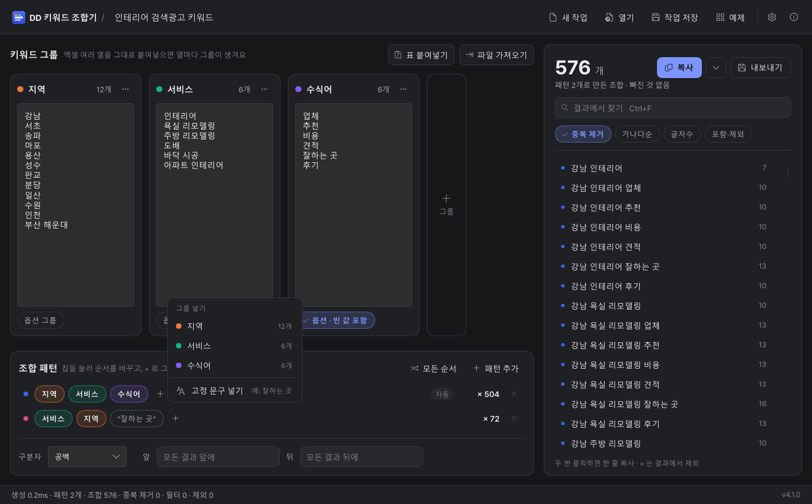
Task: Add a new keyword group column
Action: pyautogui.click(x=447, y=205)
